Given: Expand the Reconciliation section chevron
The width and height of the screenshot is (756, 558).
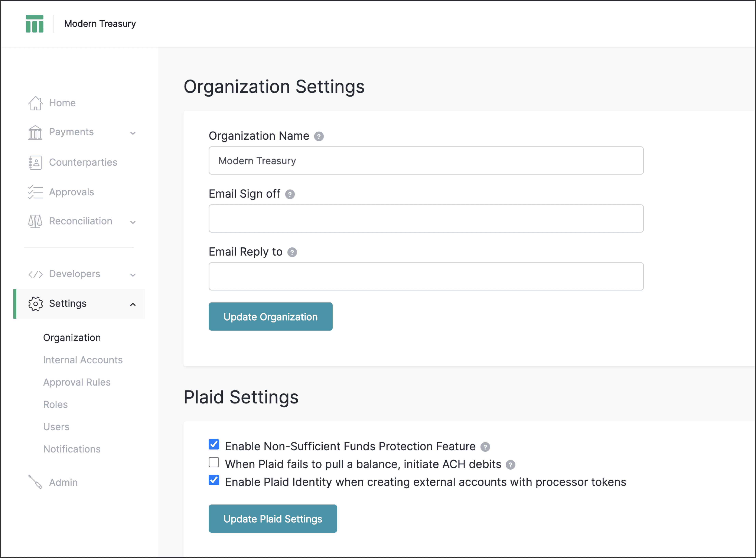Looking at the screenshot, I should [133, 222].
